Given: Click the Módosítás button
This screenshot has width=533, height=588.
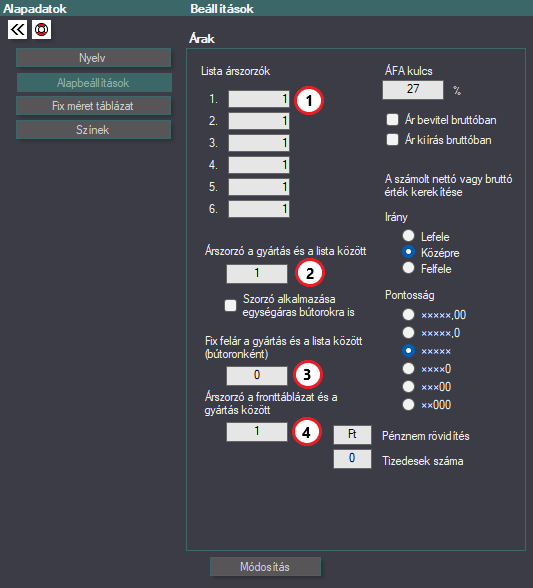Looking at the screenshot, I should (x=265, y=567).
